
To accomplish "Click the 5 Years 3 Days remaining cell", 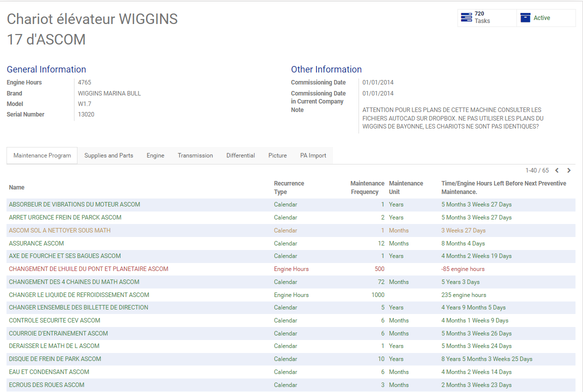I will [x=460, y=282].
